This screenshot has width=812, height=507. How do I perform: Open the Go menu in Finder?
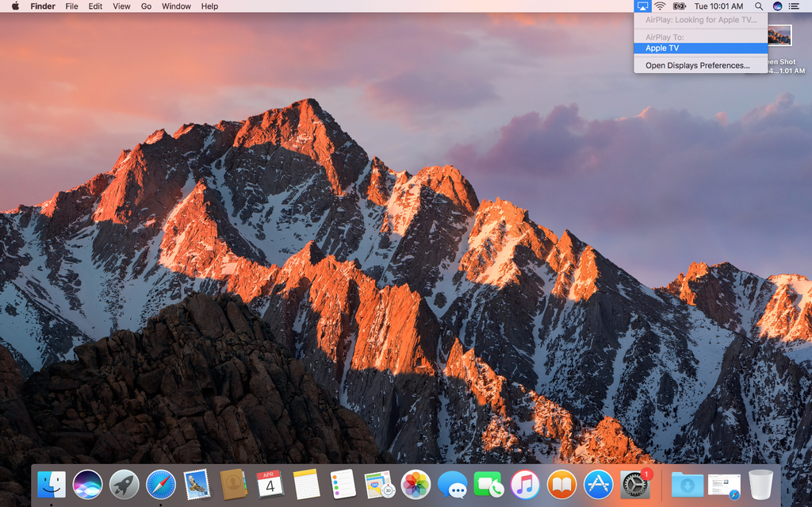[146, 6]
